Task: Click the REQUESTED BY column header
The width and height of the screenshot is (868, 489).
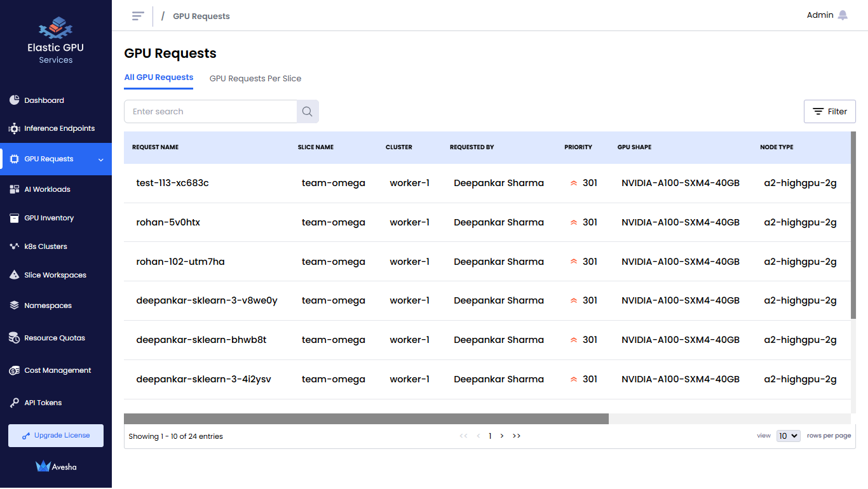Action: [472, 147]
